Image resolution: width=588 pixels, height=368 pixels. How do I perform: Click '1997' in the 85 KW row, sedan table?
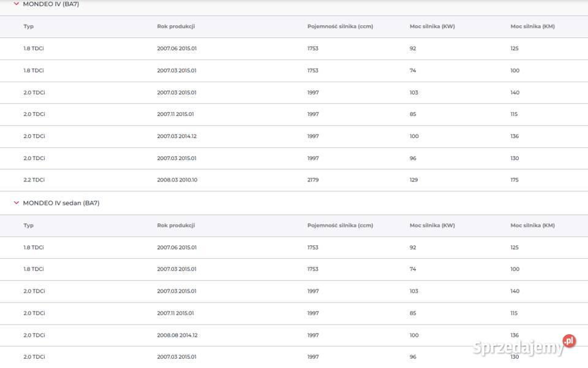click(x=313, y=313)
